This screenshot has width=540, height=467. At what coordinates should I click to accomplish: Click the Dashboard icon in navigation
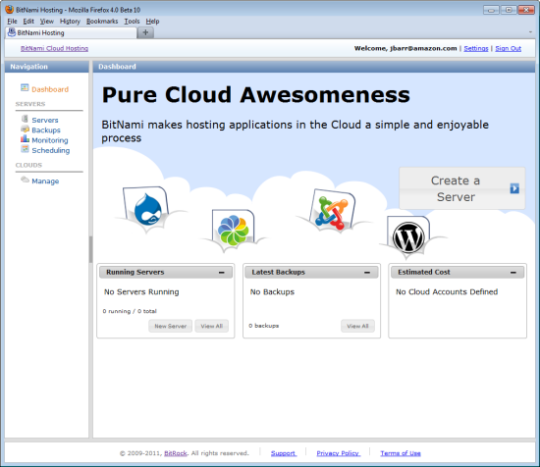pyautogui.click(x=24, y=88)
